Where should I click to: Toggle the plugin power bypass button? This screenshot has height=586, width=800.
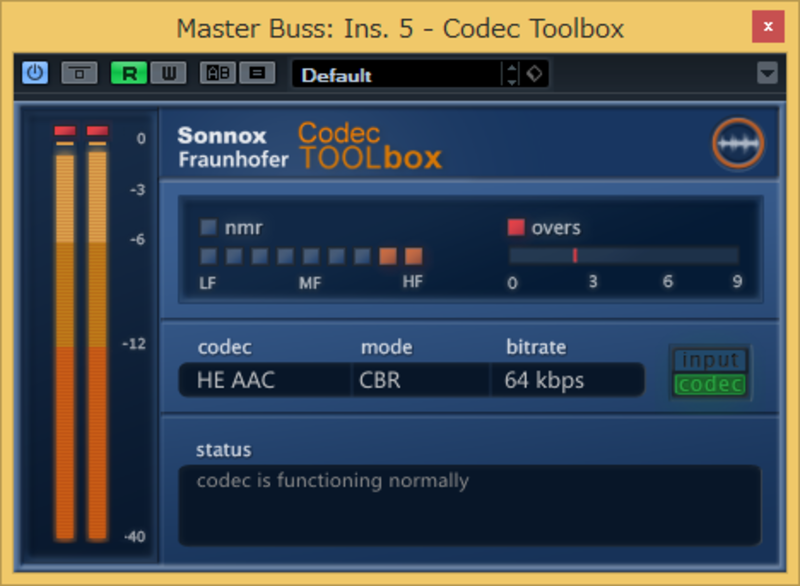click(35, 73)
